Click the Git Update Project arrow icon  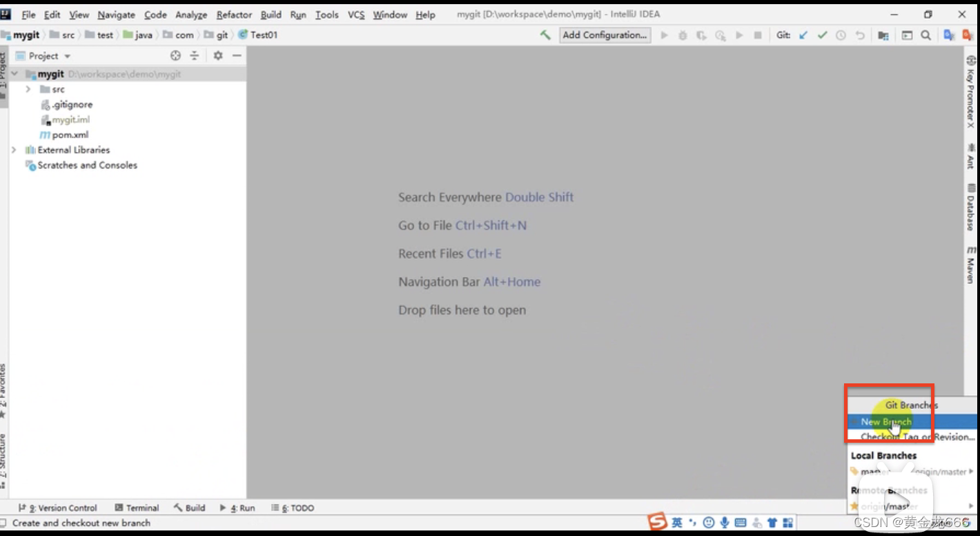click(x=803, y=35)
